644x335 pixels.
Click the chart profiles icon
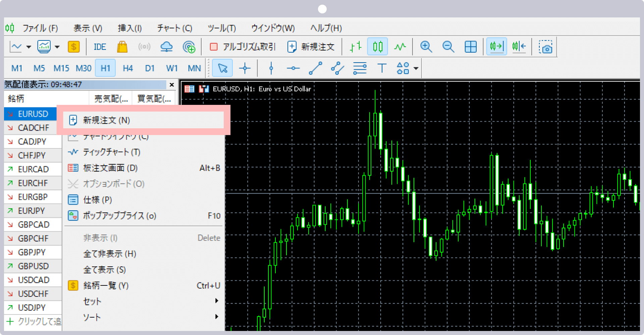[x=44, y=47]
